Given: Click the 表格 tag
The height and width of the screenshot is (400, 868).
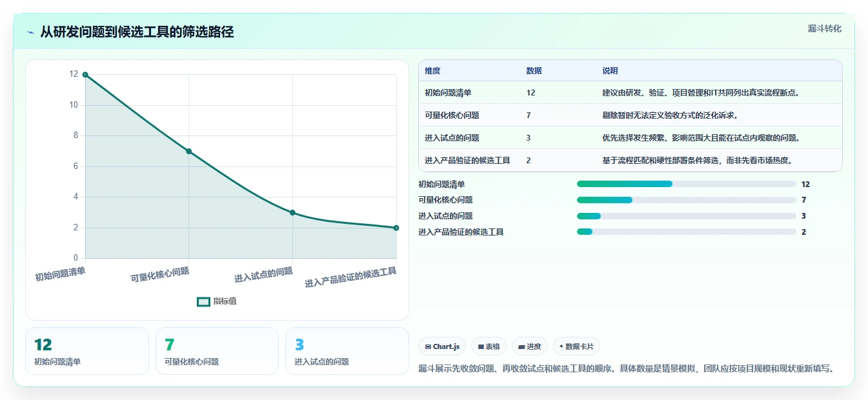Looking at the screenshot, I should [x=489, y=346].
